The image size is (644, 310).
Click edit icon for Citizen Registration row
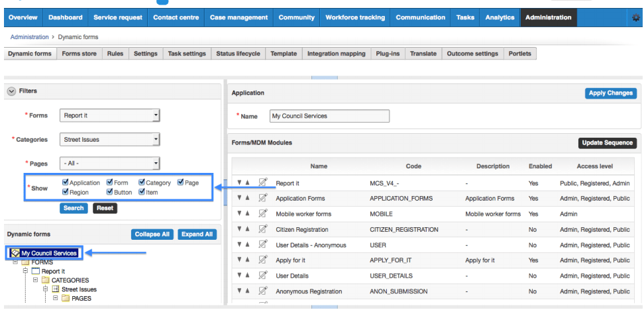[x=263, y=229]
